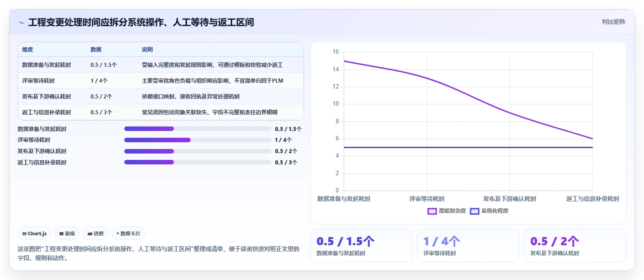The width and height of the screenshot is (644, 280).
Task: Click the caption paragraph starting 这张图把
Action: click(x=159, y=254)
